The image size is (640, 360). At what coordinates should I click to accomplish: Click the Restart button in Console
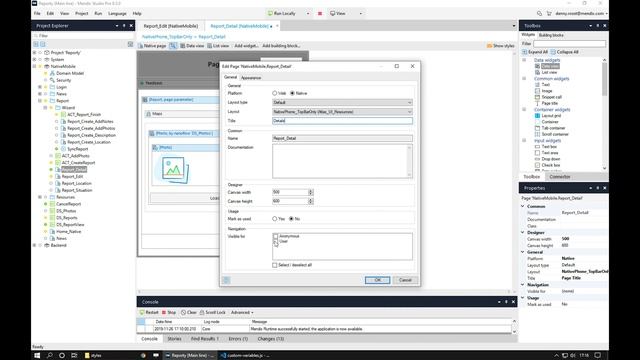pyautogui.click(x=149, y=313)
